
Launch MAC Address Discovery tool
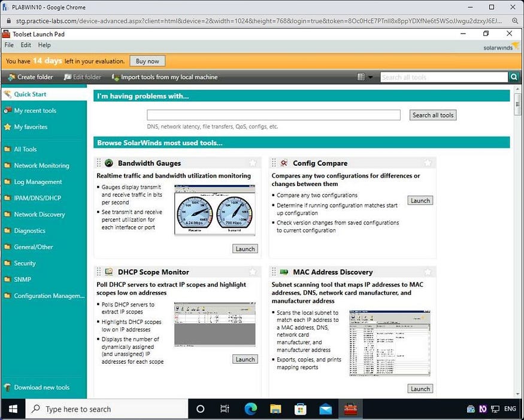click(x=420, y=389)
